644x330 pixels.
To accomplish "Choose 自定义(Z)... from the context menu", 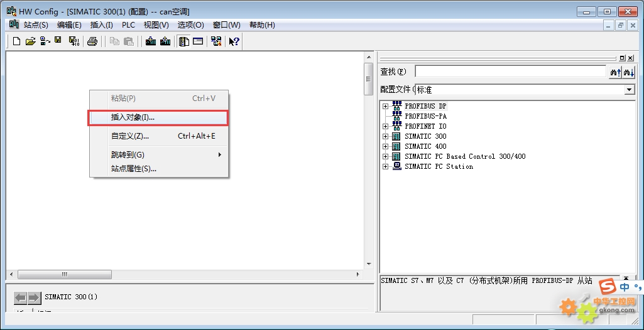I will pos(159,136).
